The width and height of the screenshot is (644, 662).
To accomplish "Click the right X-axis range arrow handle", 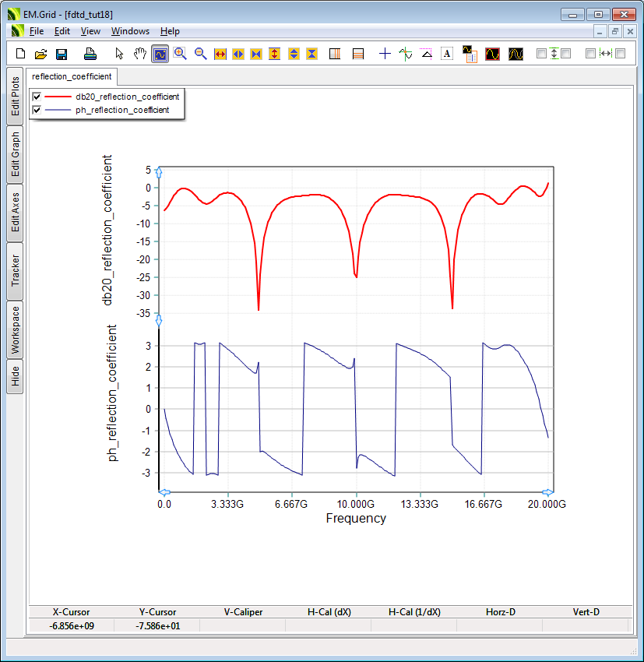I will pos(547,492).
